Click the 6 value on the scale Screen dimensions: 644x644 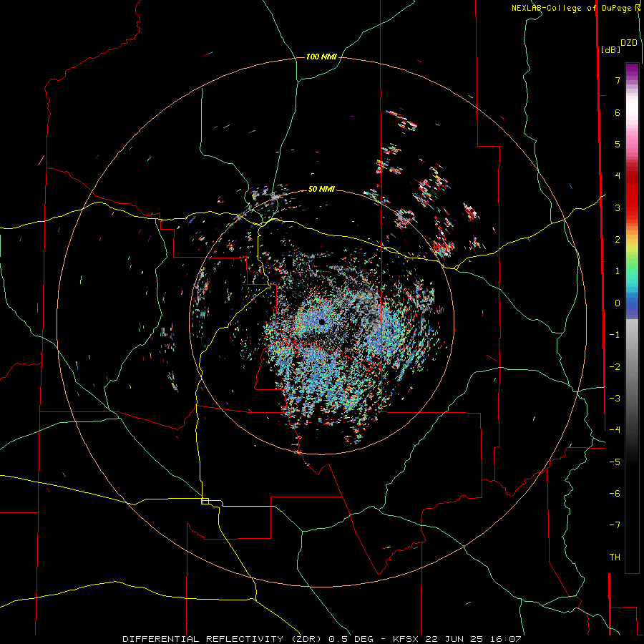pyautogui.click(x=618, y=112)
